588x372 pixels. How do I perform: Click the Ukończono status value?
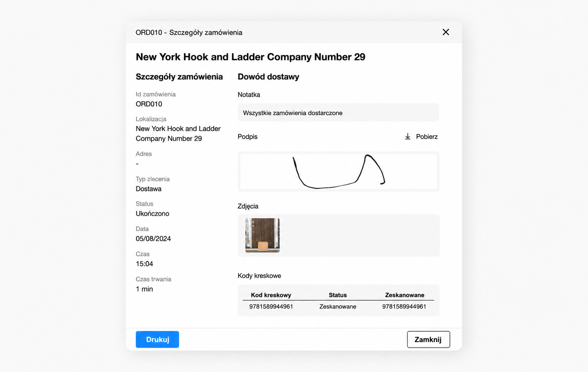pos(152,214)
